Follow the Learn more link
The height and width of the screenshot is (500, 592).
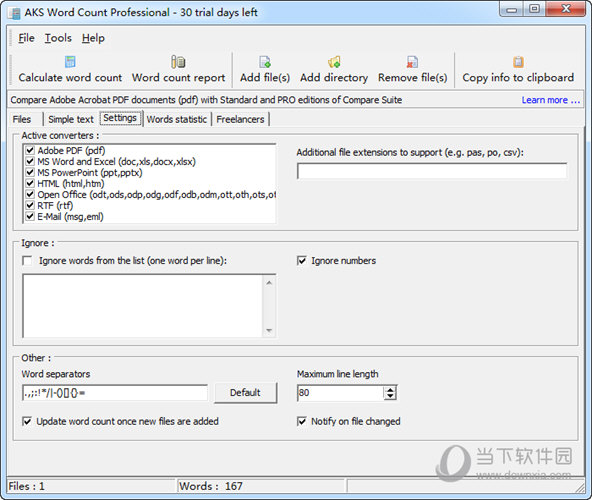coord(550,100)
